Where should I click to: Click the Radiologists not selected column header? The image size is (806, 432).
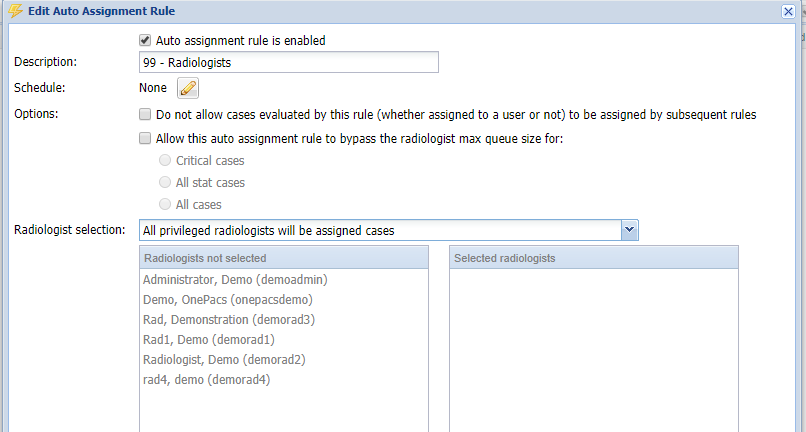coord(284,258)
